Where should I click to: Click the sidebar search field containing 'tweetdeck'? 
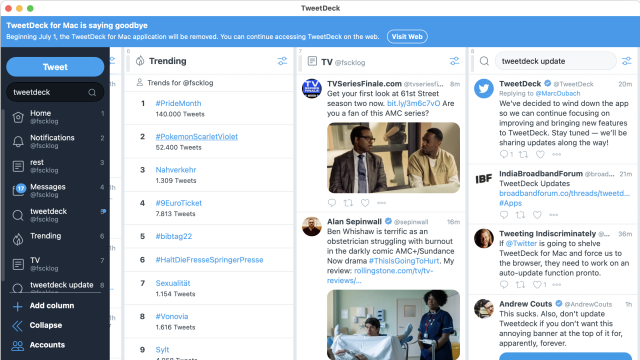(x=55, y=92)
